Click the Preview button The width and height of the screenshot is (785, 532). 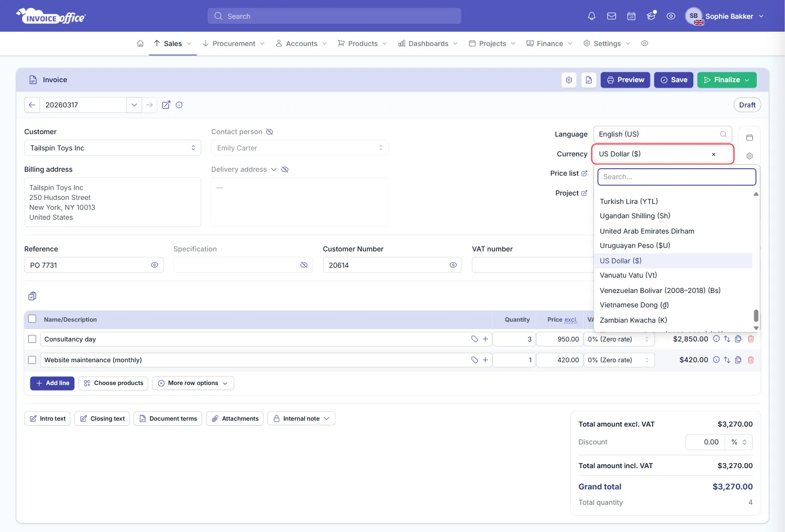tap(625, 80)
